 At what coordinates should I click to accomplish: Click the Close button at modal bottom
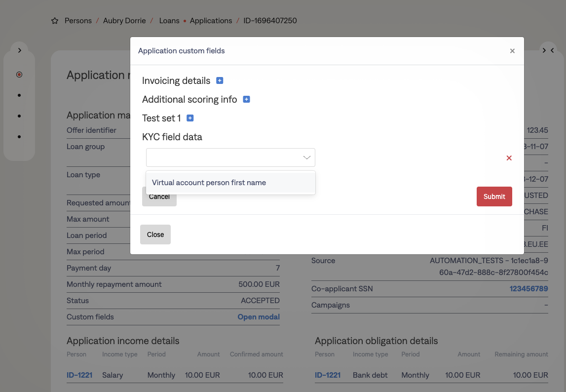point(155,235)
